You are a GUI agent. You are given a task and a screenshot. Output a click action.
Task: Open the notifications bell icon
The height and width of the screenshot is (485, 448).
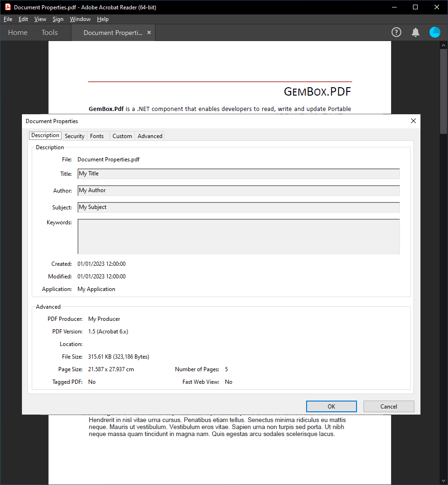[x=415, y=32]
